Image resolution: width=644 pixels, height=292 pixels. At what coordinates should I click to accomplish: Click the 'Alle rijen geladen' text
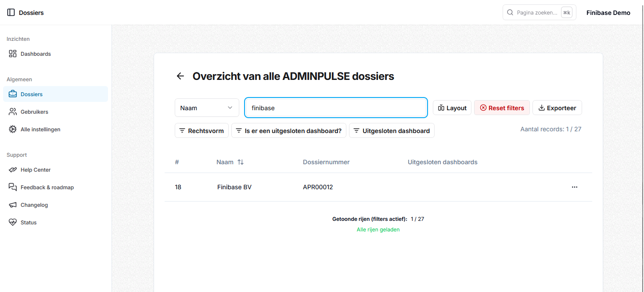(378, 229)
